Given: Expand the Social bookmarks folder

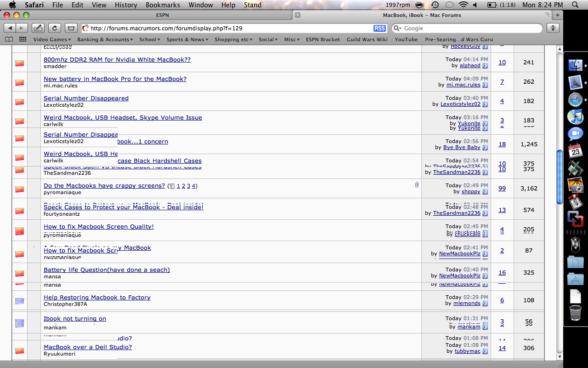Looking at the screenshot, I should point(268,40).
